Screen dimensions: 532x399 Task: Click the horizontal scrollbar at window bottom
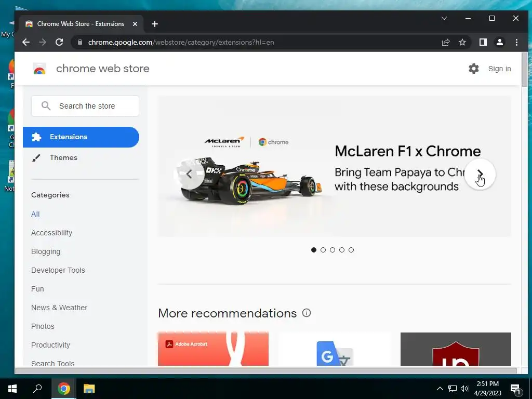[267, 370]
